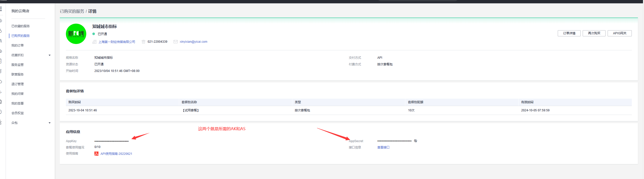This screenshot has height=179, width=644.
Task: Click the envelope icon beside the email address
Action: click(176, 42)
